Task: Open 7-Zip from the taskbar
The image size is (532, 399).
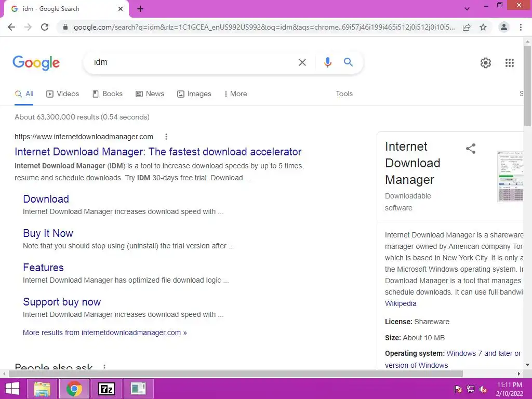Action: 106,389
